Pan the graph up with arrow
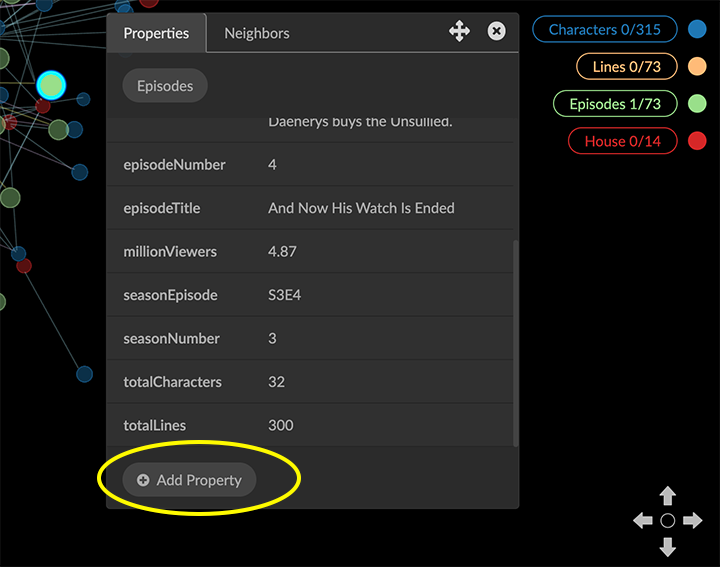 (x=668, y=496)
